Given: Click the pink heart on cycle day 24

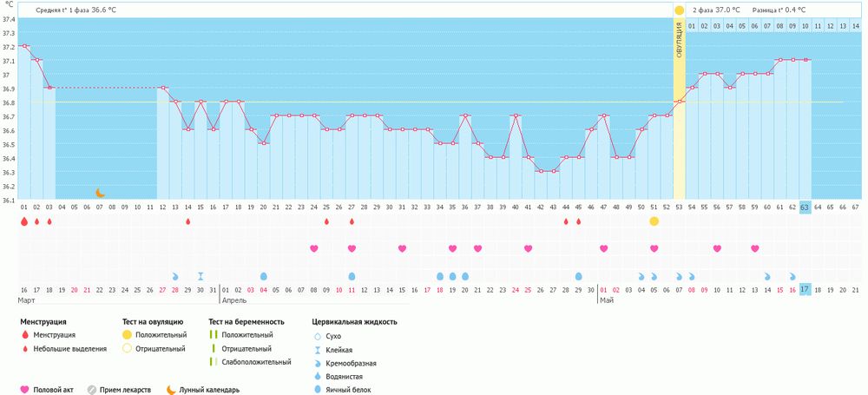Looking at the screenshot, I should [313, 248].
